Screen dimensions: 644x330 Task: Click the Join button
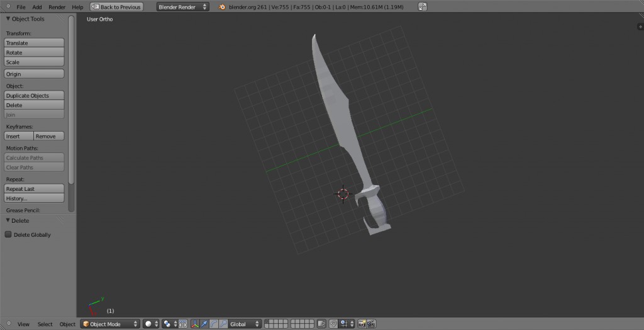point(34,115)
